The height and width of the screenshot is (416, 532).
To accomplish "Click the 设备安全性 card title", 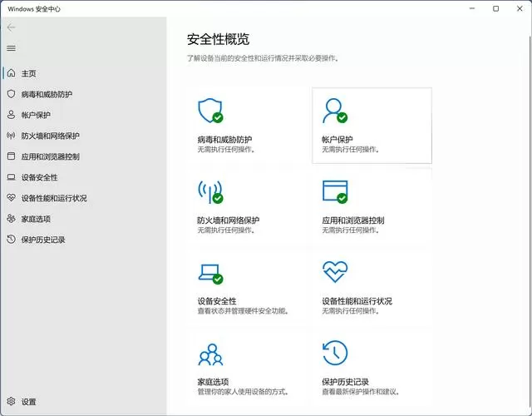I will (x=217, y=301).
